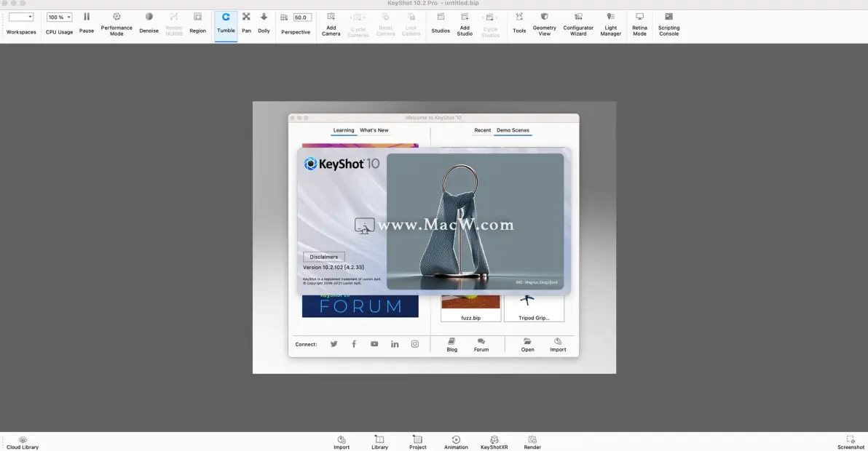Open the Geometry View
The image size is (868, 451).
(544, 24)
